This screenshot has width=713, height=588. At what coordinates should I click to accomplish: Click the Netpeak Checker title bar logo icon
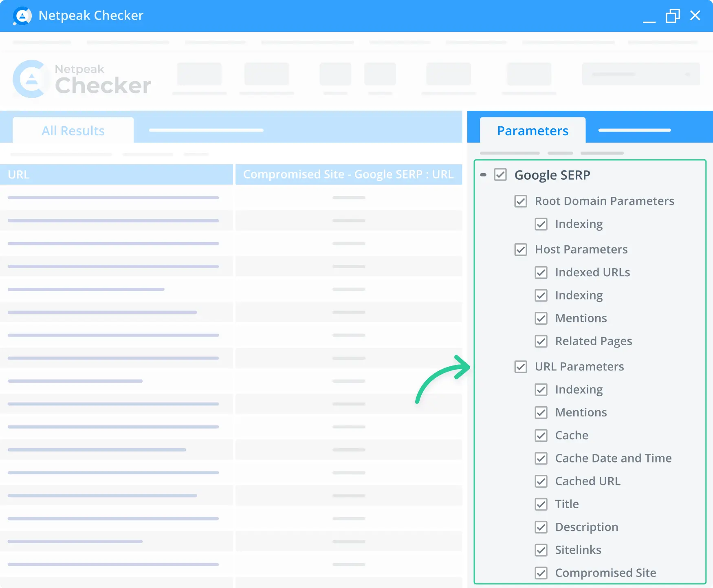[x=22, y=16]
